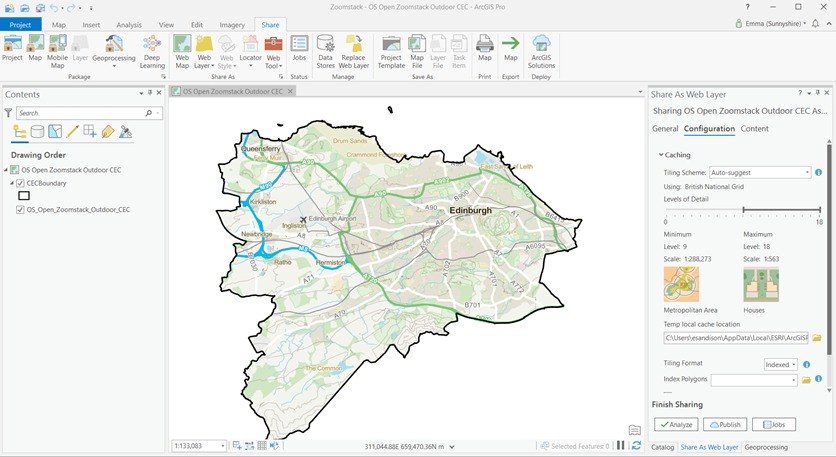Switch to List By Labeling view
The image size is (836, 457).
pos(108,132)
